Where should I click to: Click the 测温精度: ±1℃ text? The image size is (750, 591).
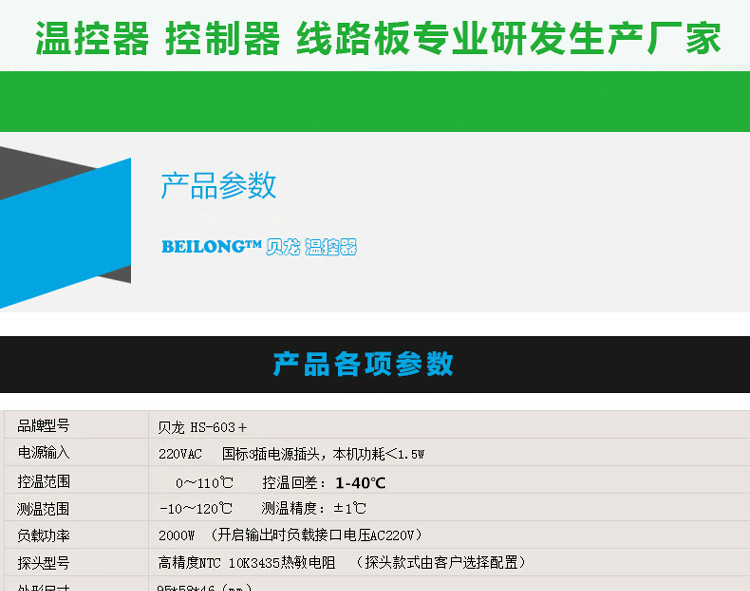coord(314,508)
